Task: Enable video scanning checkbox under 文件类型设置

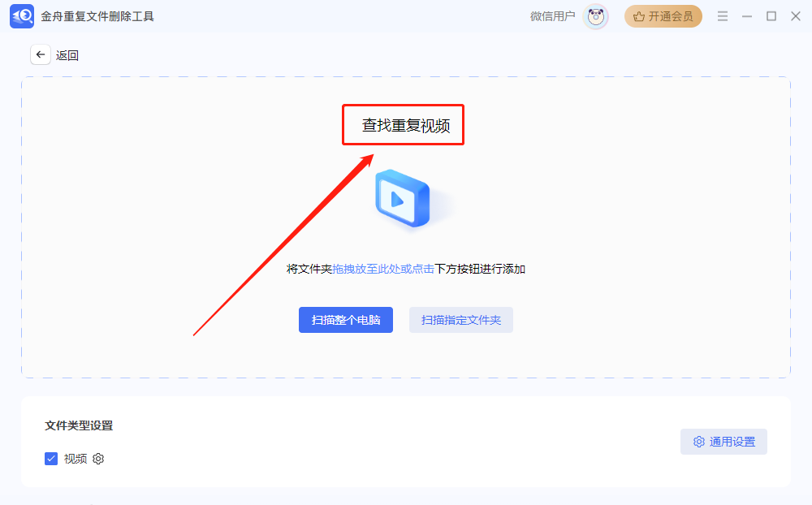Action: pos(50,459)
